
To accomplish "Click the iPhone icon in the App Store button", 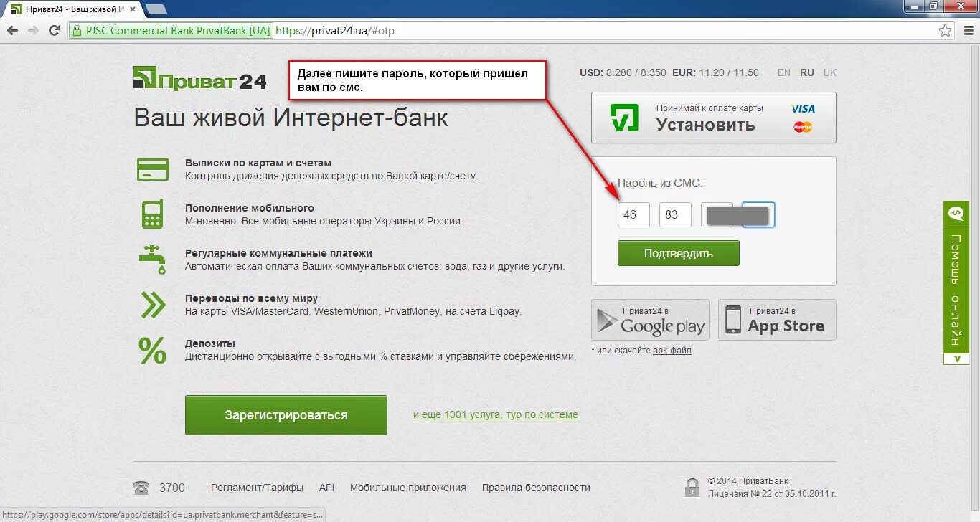I will point(732,320).
